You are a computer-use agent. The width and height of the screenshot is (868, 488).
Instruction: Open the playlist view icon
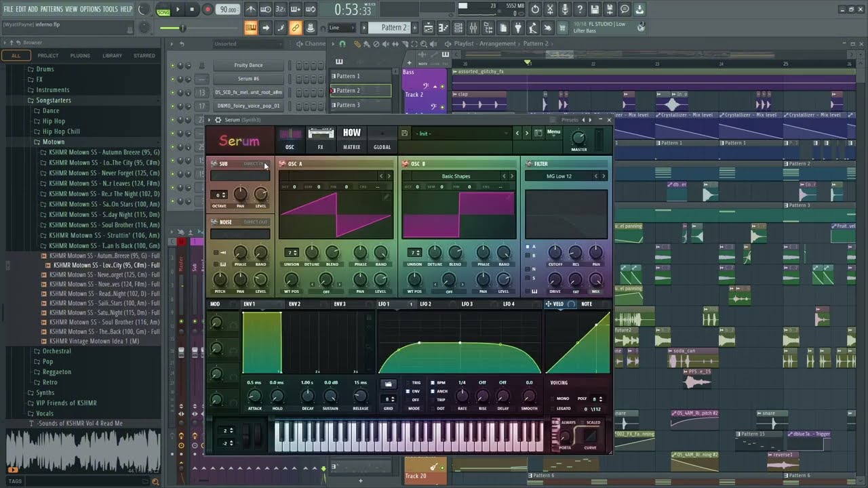(429, 28)
